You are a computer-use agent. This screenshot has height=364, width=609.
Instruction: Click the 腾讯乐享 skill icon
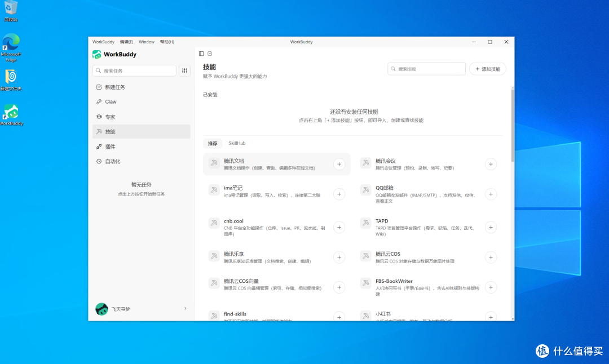pos(214,256)
